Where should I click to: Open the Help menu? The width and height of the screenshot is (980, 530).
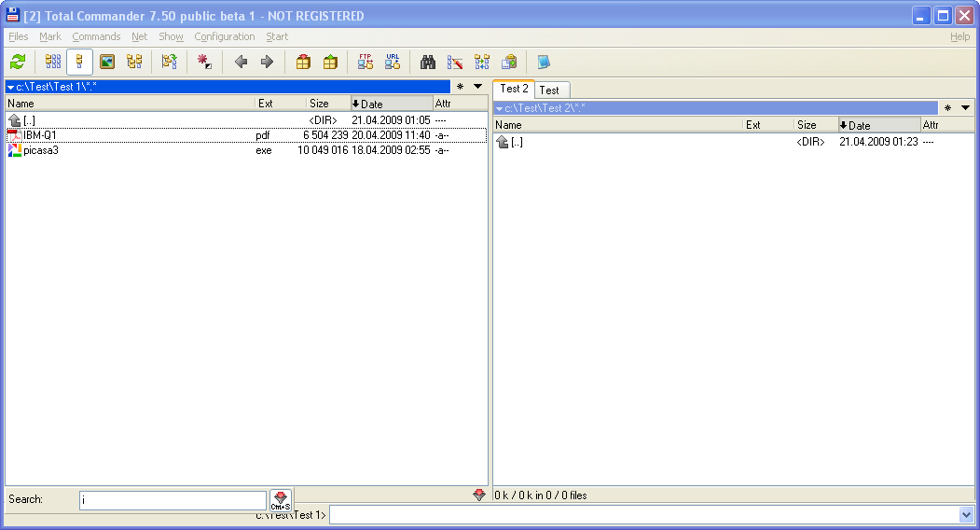click(960, 36)
